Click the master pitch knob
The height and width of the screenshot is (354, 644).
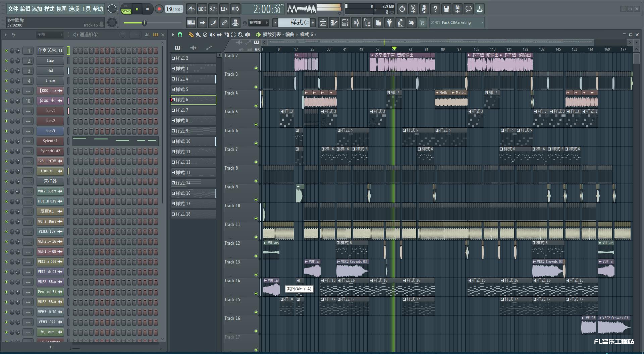[112, 23]
